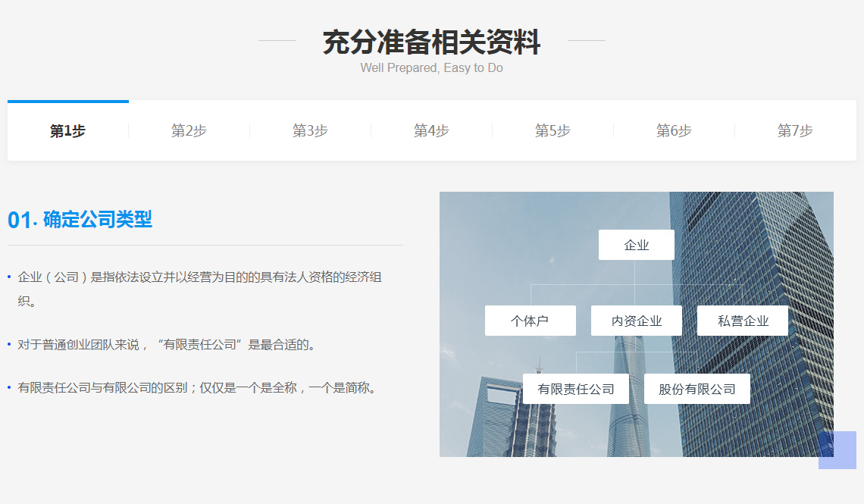Screen dimensions: 864x504
Task: Click the 第5步 tab
Action: tap(553, 130)
